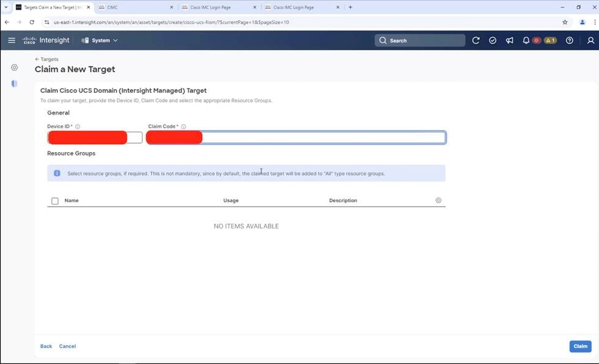Viewport: 599px width, 364px height.
Task: Click the info tooltip beside Claim Code
Action: [183, 126]
